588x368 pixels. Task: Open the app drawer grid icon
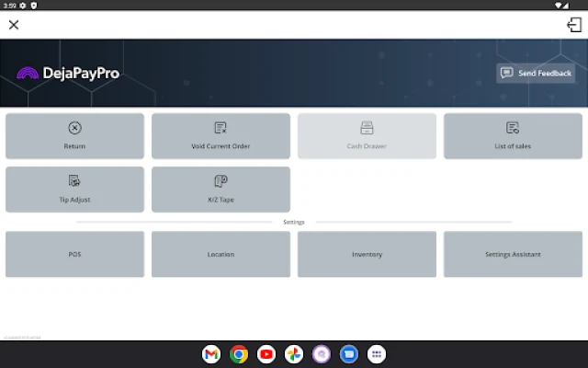tap(377, 354)
